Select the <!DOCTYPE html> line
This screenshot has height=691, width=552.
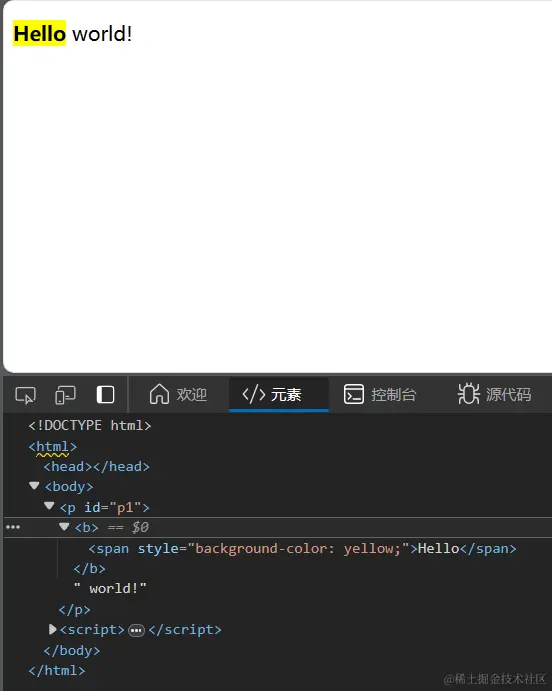[x=90, y=426]
